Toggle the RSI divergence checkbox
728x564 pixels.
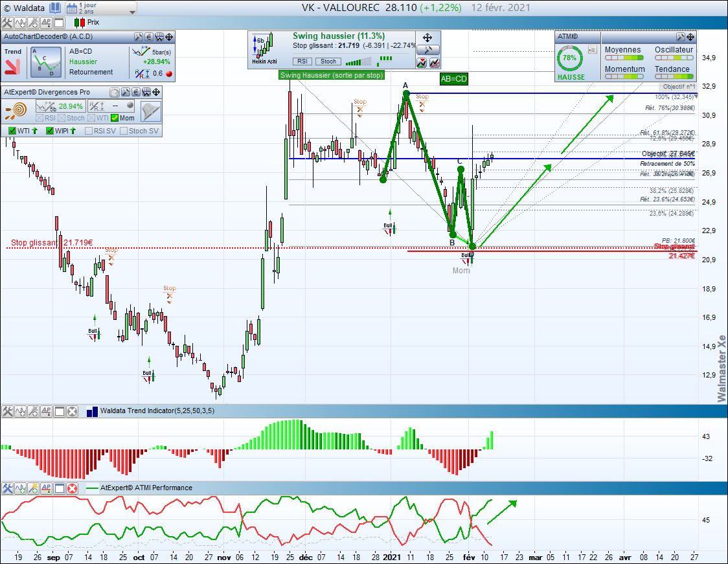pyautogui.click(x=40, y=118)
